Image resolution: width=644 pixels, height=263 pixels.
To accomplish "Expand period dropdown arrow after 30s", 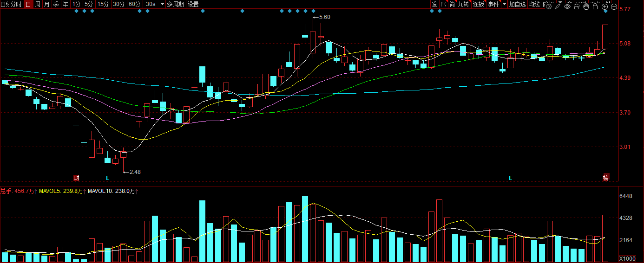I will tap(162, 4).
